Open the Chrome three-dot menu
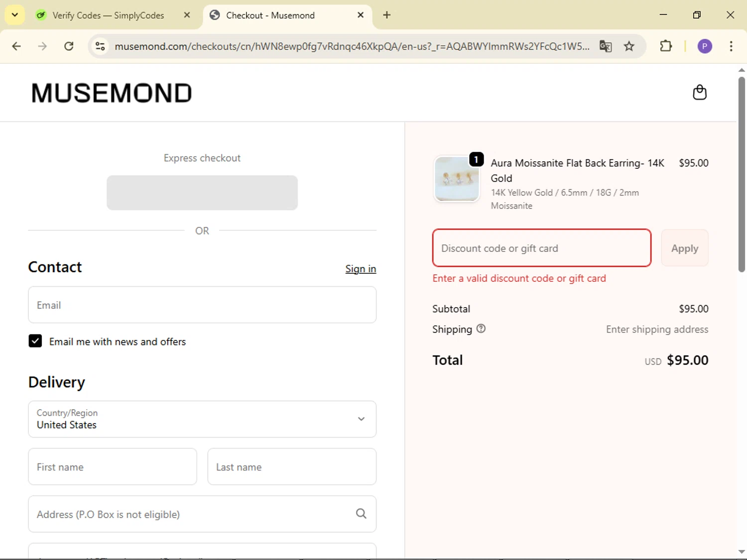Image resolution: width=747 pixels, height=560 pixels. (731, 46)
